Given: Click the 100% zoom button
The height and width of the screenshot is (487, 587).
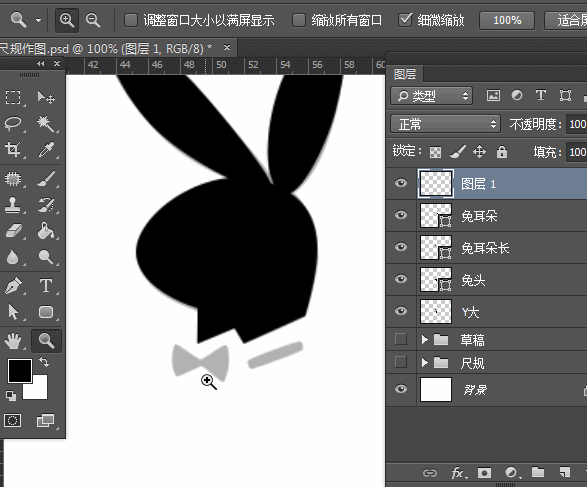Looking at the screenshot, I should [x=507, y=20].
